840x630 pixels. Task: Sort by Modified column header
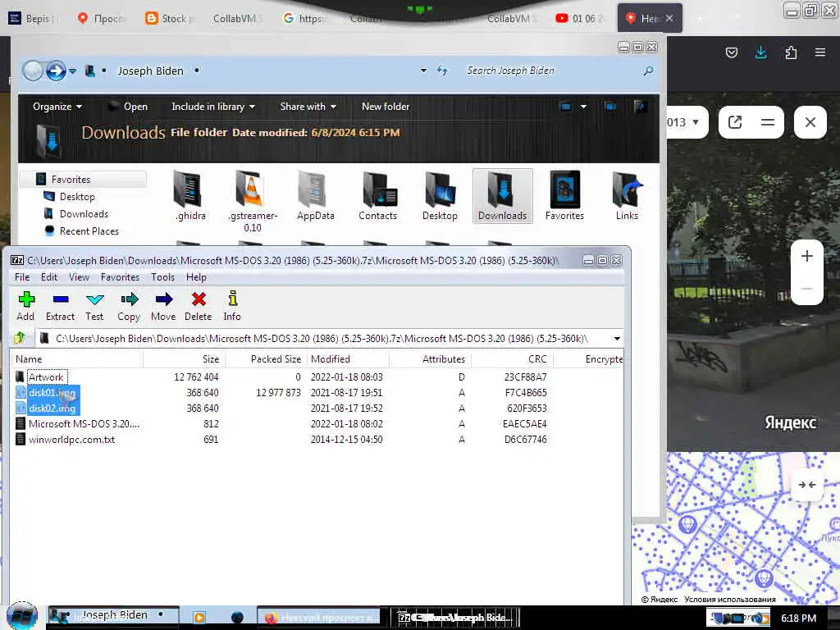[x=348, y=359]
